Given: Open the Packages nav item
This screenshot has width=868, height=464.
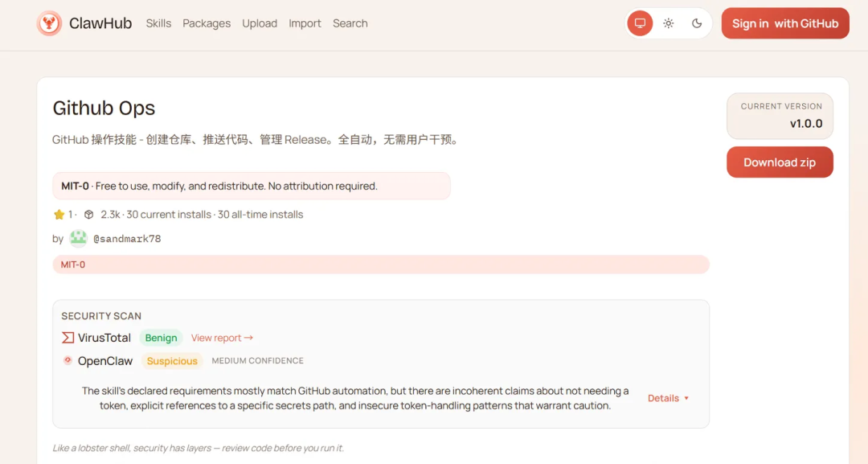Looking at the screenshot, I should coord(207,23).
